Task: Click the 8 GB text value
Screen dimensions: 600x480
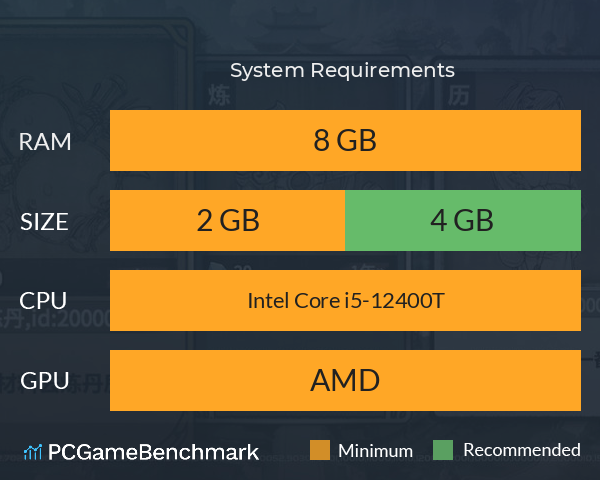Action: click(x=345, y=140)
